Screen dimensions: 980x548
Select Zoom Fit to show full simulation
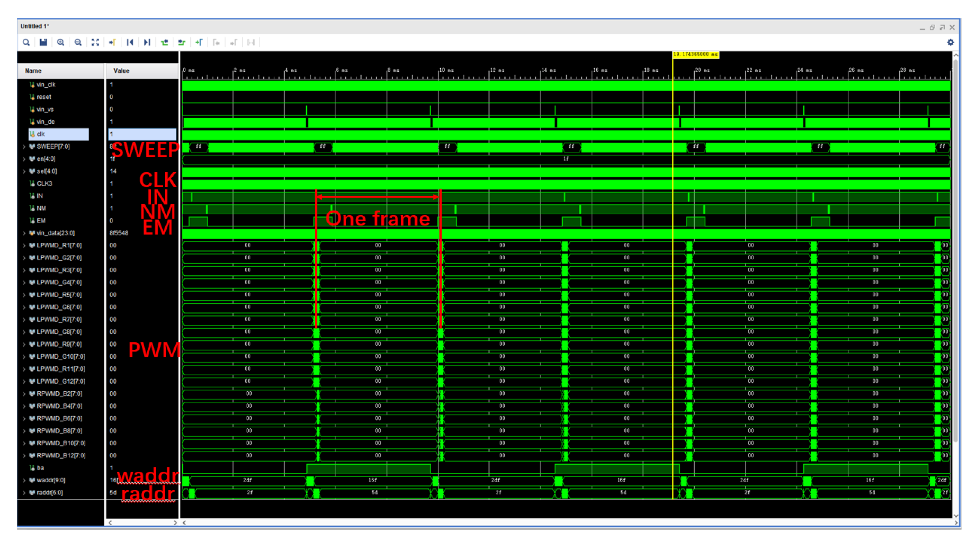click(95, 42)
